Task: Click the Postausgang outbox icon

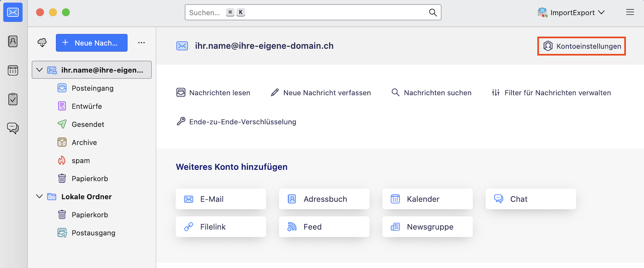Action: pos(62,233)
